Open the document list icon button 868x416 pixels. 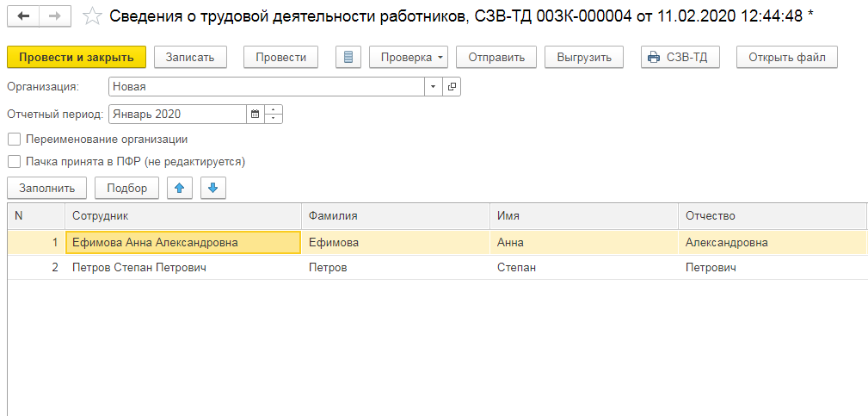[x=348, y=57]
